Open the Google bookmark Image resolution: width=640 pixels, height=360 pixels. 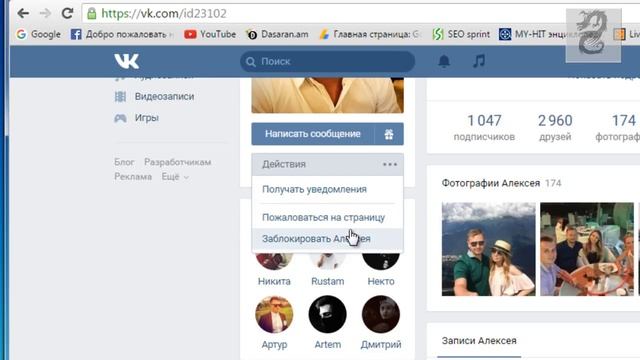(38, 34)
